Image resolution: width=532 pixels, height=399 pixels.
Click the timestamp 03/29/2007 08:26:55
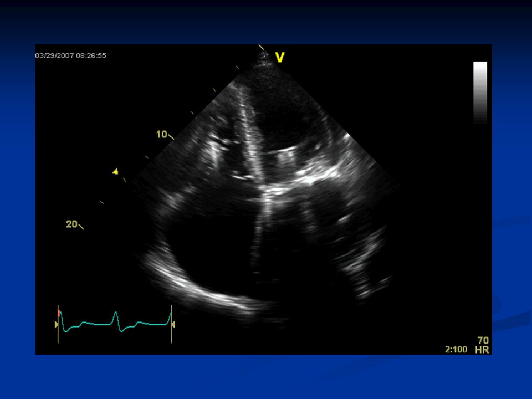coord(70,55)
